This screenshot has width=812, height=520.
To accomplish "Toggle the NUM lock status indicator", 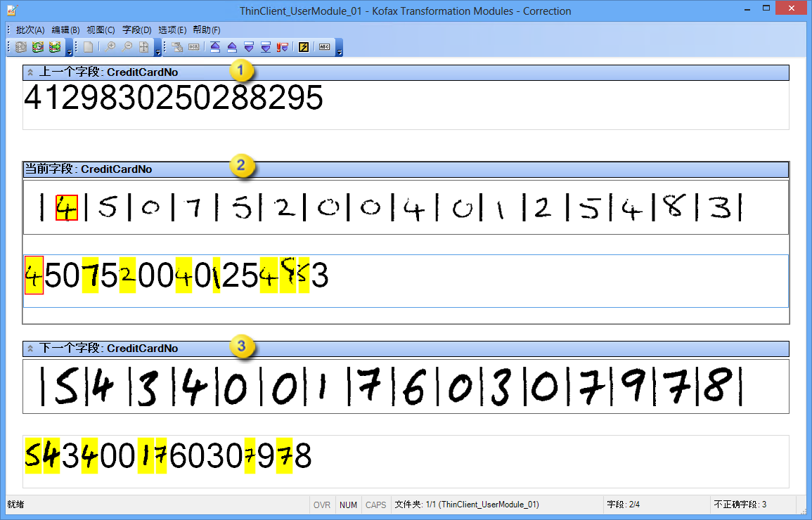I will (x=348, y=505).
